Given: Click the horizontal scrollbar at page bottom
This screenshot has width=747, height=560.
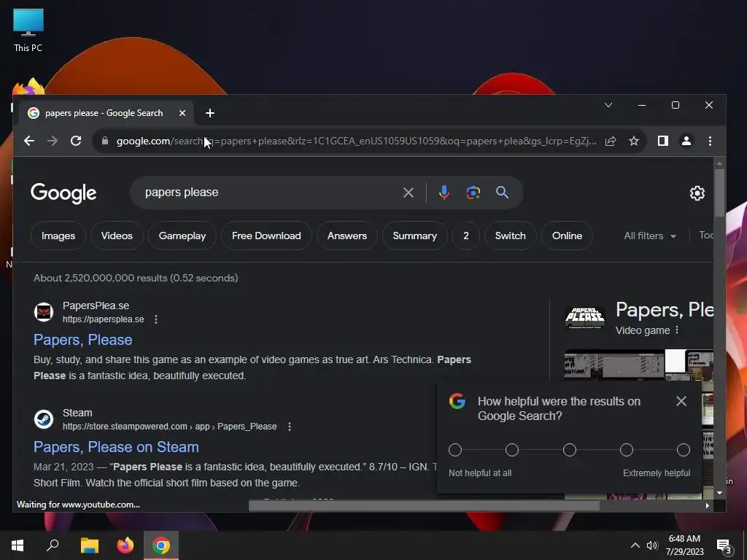Looking at the screenshot, I should [424, 506].
